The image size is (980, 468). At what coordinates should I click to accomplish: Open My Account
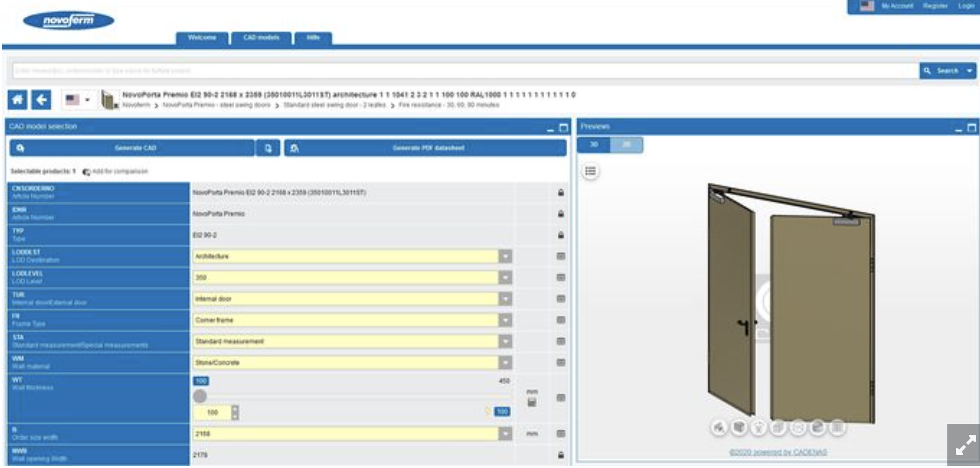(897, 6)
